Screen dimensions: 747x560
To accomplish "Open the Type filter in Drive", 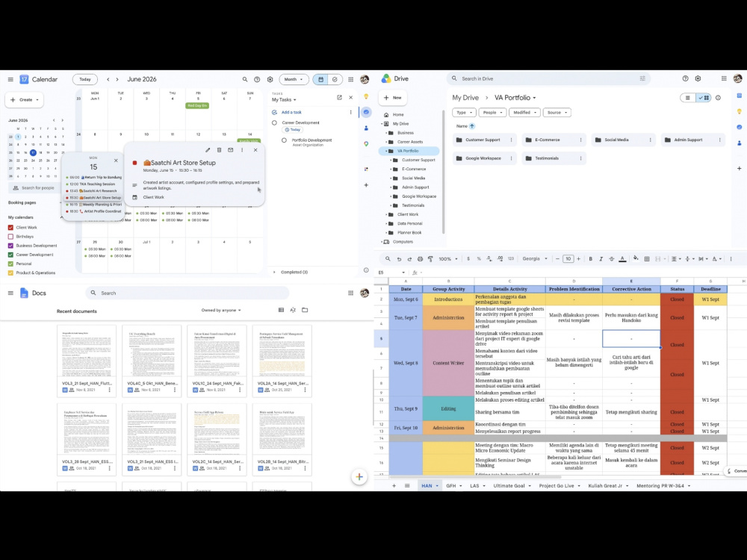I will [x=464, y=113].
